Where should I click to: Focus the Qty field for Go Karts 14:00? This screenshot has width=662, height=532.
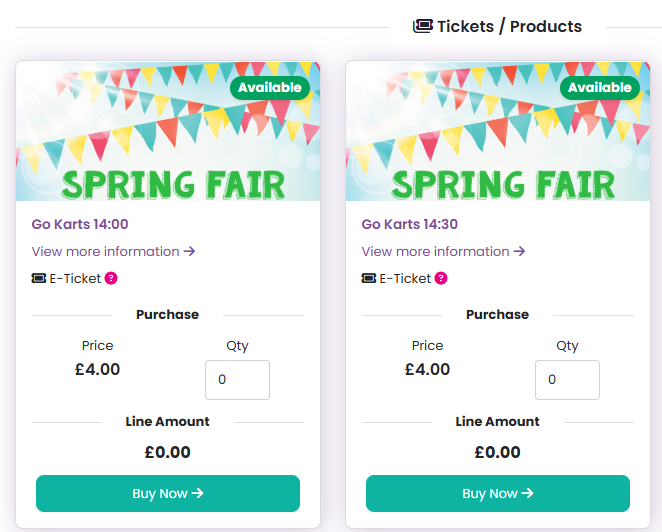point(237,380)
